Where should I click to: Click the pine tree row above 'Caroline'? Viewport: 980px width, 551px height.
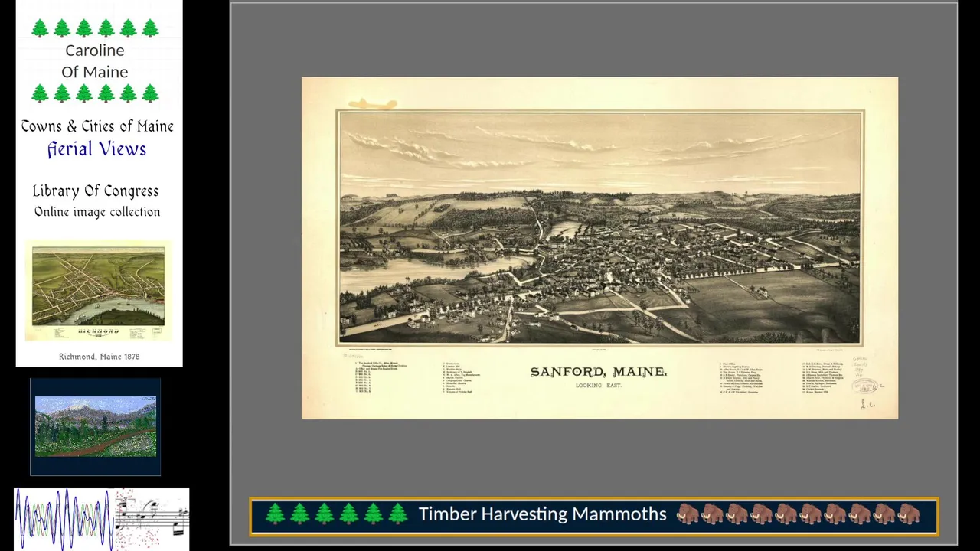click(x=95, y=28)
